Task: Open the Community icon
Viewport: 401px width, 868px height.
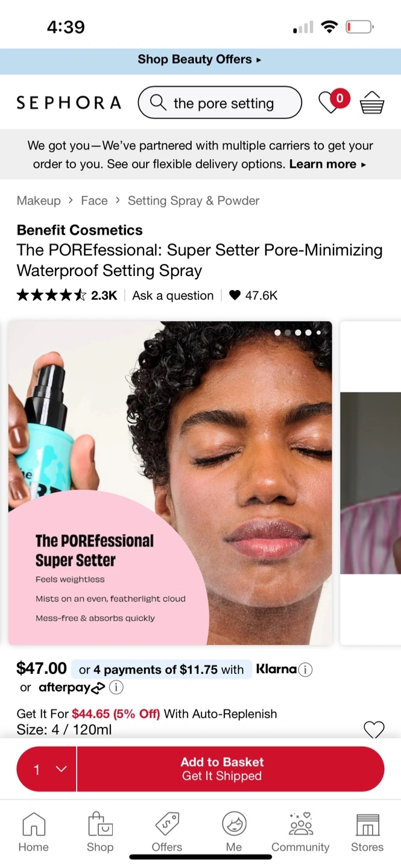Action: click(300, 823)
